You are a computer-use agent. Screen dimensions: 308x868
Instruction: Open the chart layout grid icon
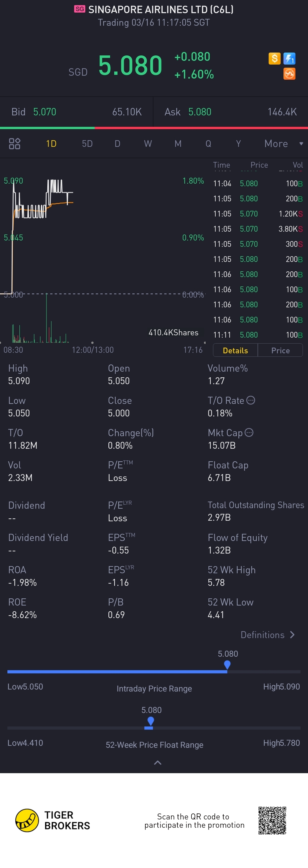pos(15,144)
